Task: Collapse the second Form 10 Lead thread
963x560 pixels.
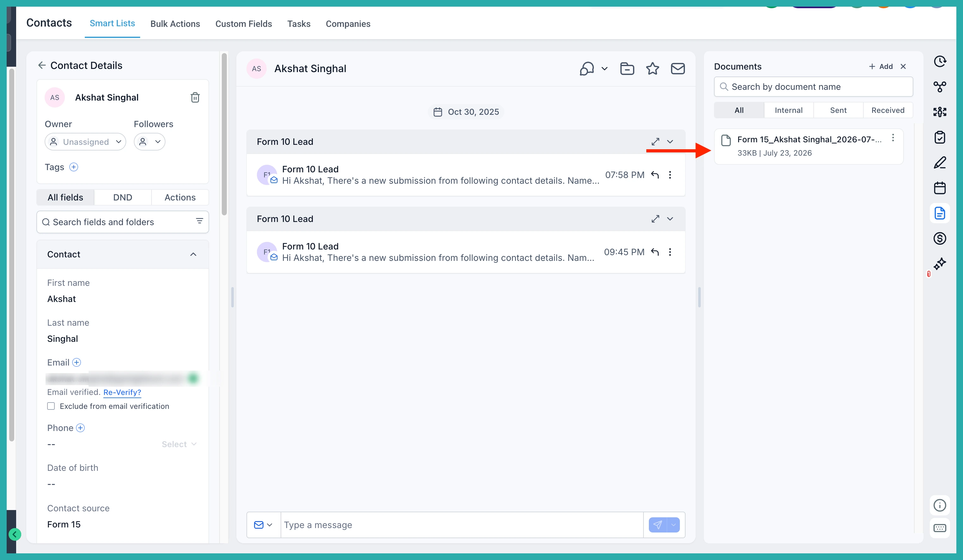Action: 670,219
